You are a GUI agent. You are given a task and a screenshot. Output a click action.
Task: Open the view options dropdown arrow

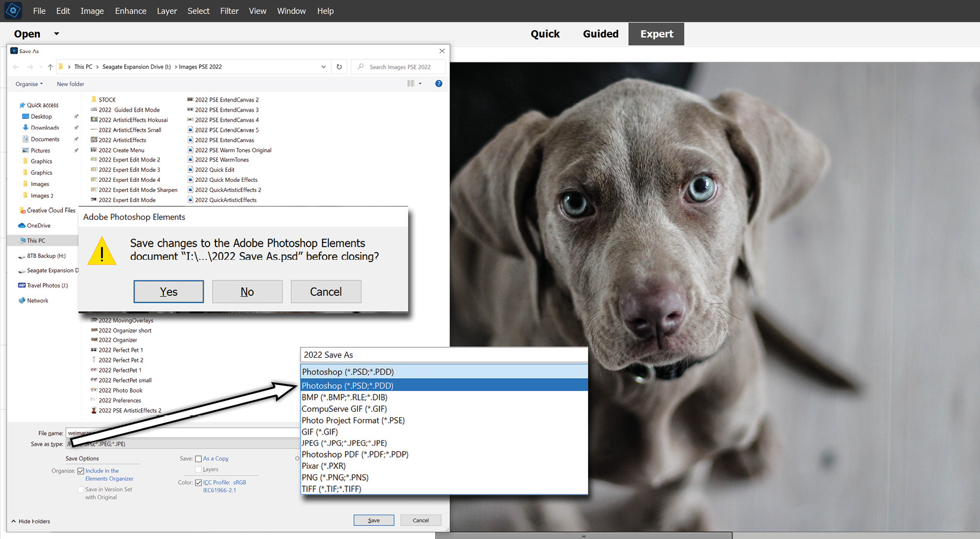(421, 84)
